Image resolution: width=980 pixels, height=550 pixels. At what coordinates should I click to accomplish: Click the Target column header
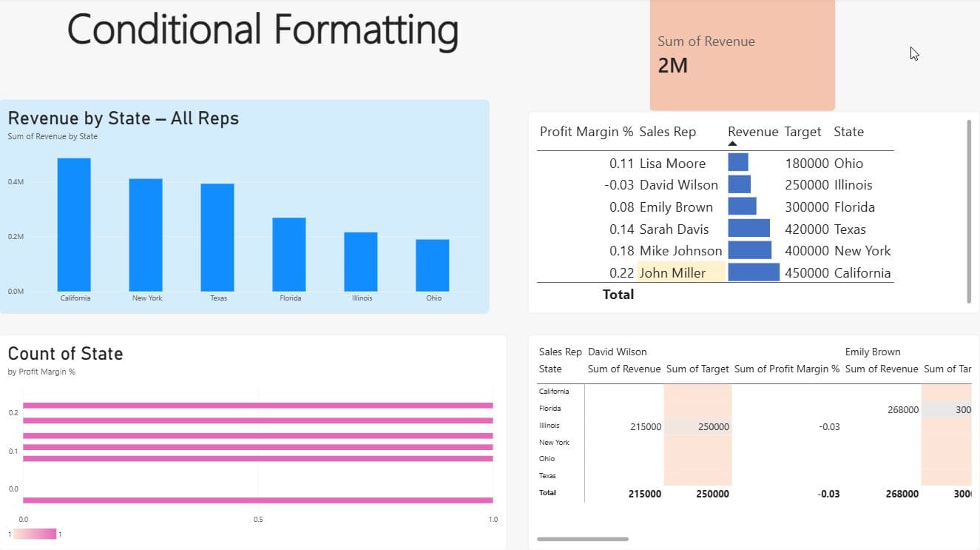(x=802, y=132)
